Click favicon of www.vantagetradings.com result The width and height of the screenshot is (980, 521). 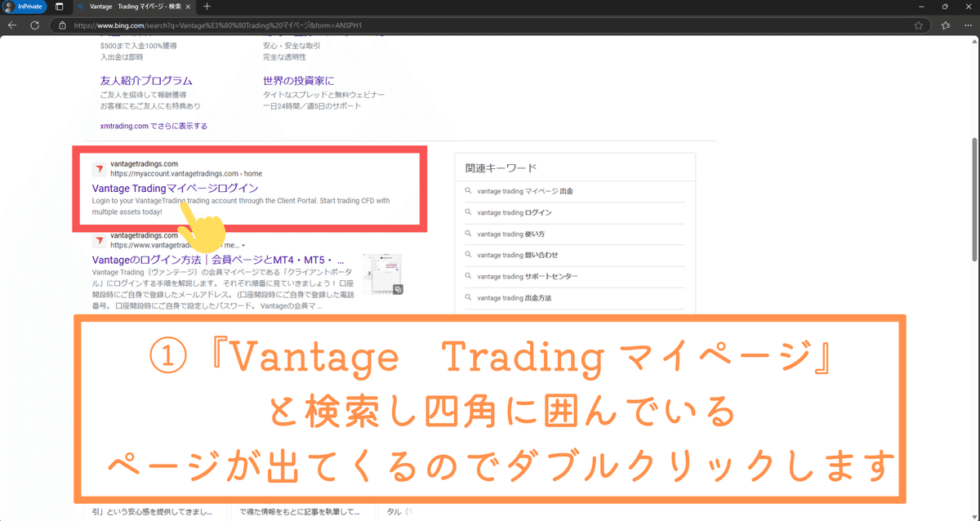tap(98, 240)
